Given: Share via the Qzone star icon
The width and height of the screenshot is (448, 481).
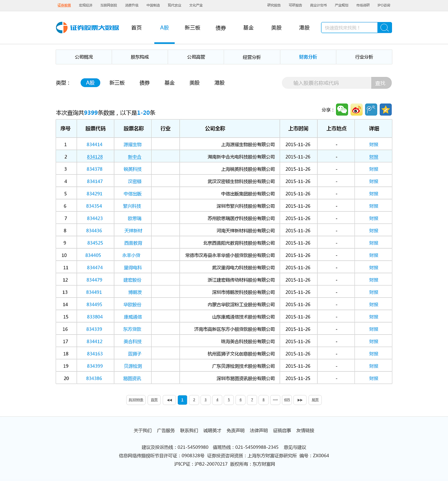Looking at the screenshot, I should tap(386, 109).
